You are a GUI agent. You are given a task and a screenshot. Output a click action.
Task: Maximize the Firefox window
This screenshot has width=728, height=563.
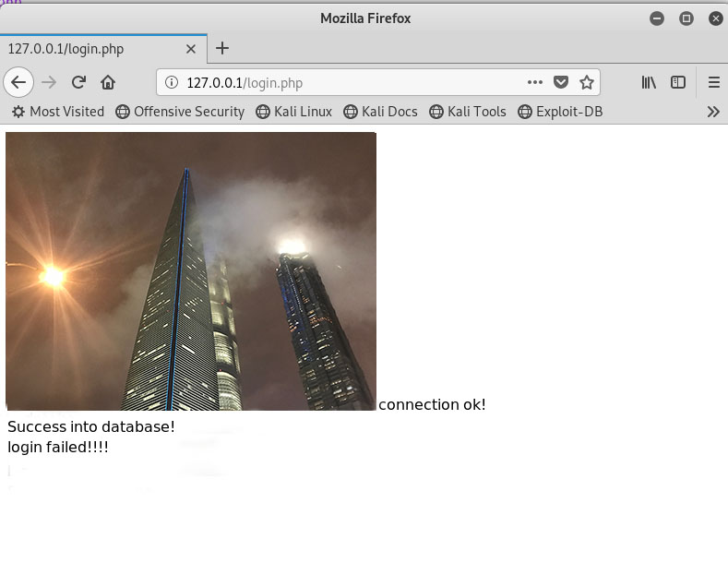pyautogui.click(x=686, y=18)
